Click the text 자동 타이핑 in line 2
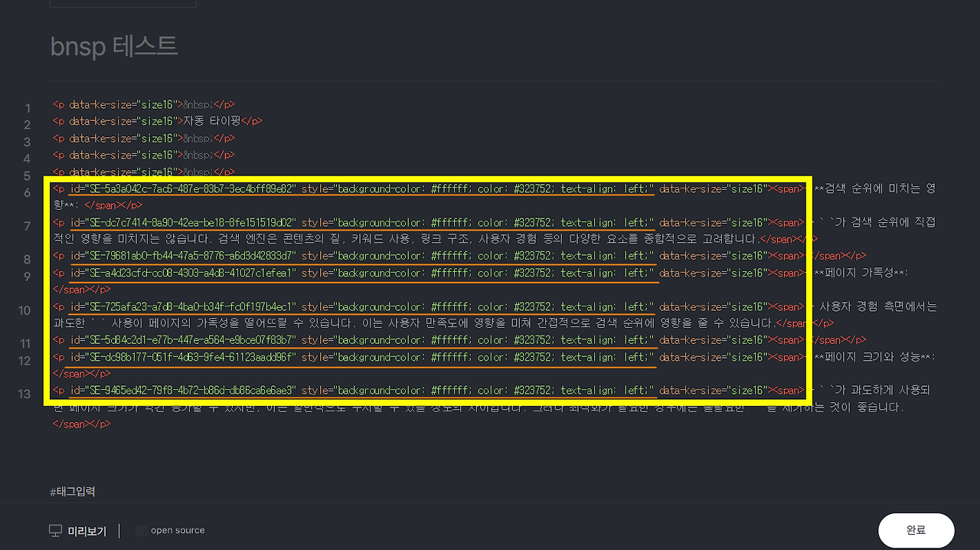This screenshot has height=550, width=980. (212, 121)
